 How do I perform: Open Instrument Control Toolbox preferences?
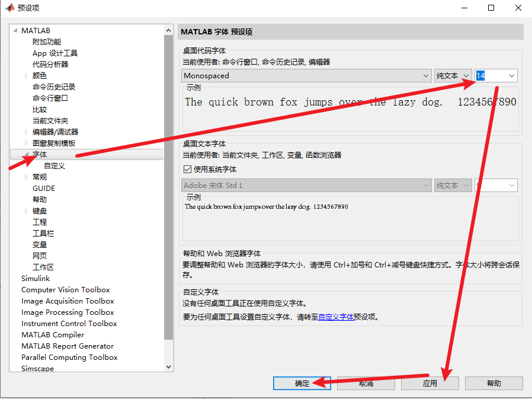(69, 323)
